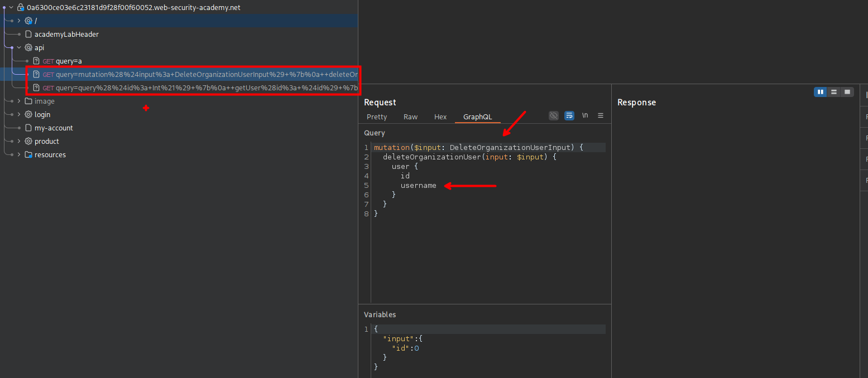Collapse the api tree node
This screenshot has height=378, width=868.
click(19, 48)
